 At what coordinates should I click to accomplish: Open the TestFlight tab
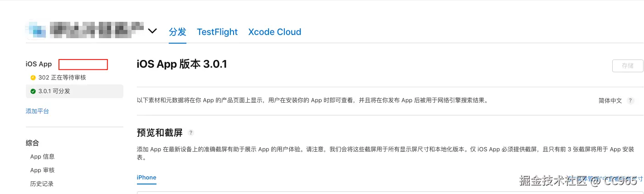217,32
